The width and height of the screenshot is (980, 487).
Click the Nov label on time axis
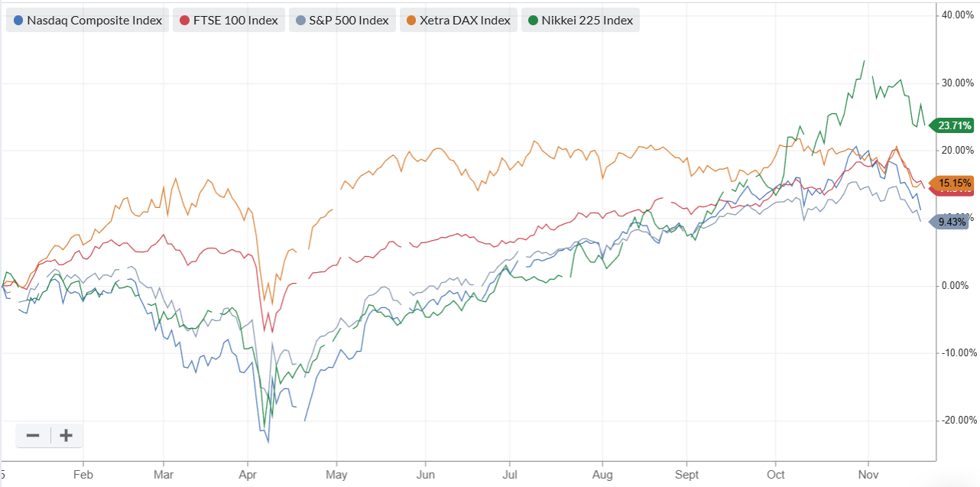pyautogui.click(x=868, y=474)
